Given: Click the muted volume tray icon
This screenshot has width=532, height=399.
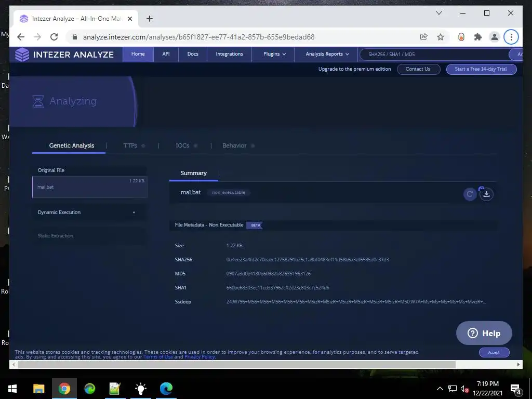Looking at the screenshot, I should [x=464, y=389].
